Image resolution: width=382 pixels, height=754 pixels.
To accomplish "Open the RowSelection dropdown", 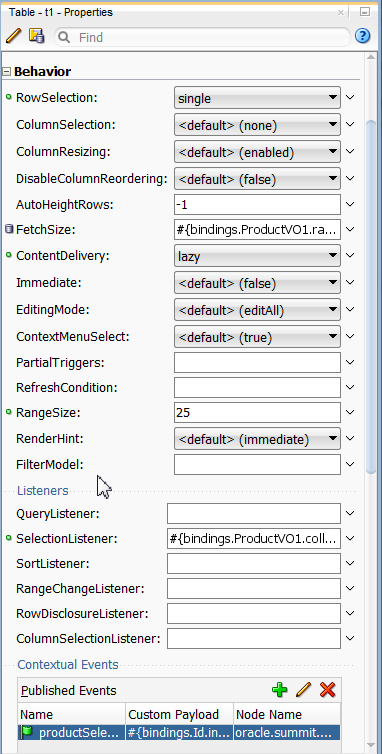I will [x=257, y=98].
